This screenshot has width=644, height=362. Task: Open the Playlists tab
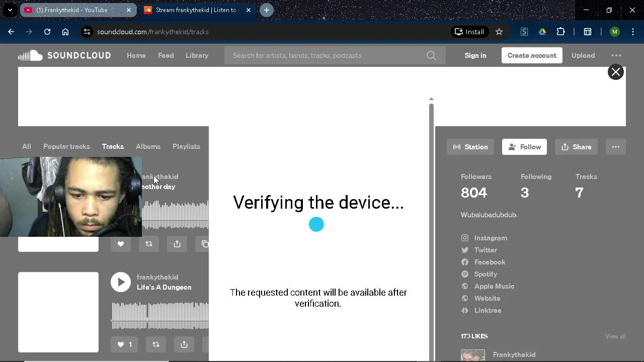click(186, 146)
